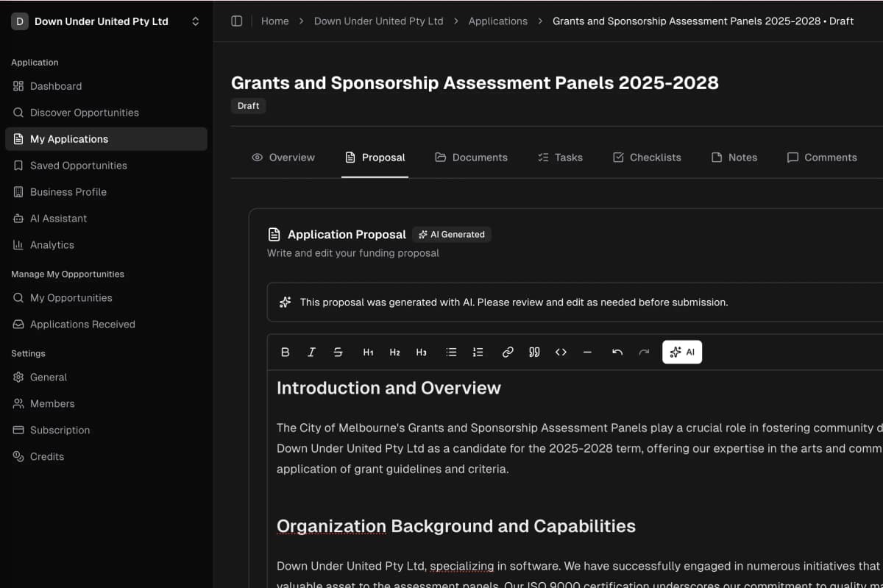
Task: Go to Applications in the breadcrumb
Action: [x=497, y=21]
